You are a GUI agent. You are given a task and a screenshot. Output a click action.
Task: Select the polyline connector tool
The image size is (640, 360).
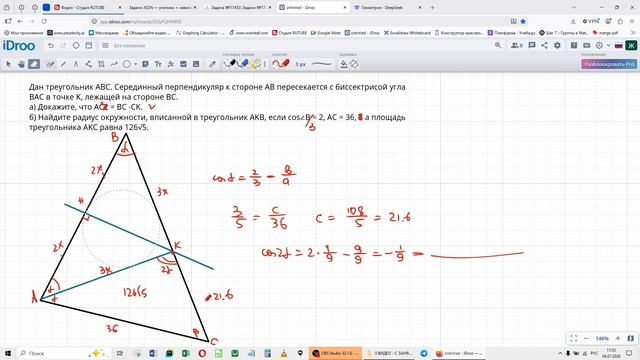click(89, 64)
